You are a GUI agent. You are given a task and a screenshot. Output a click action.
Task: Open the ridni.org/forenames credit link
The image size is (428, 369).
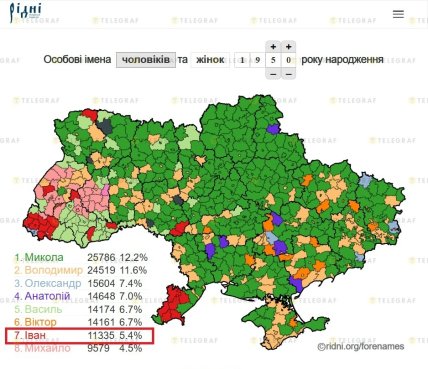click(361, 347)
